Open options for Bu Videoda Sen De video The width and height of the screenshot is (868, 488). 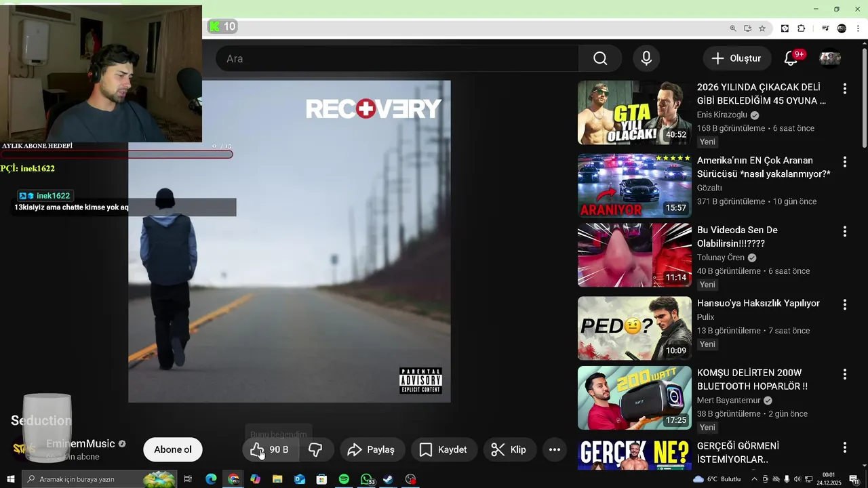point(844,232)
